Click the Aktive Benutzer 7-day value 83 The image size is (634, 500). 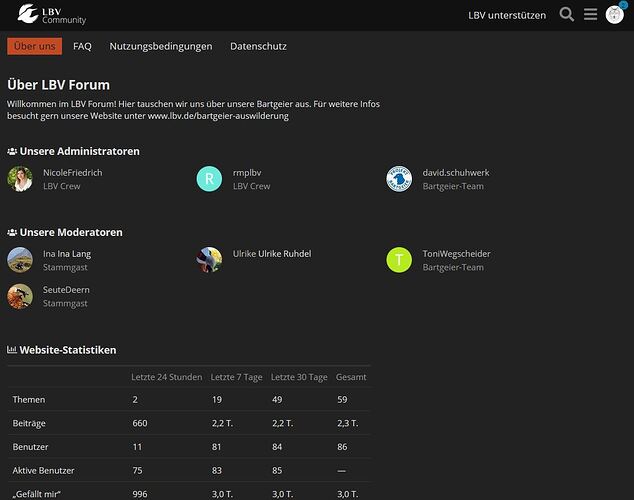(x=217, y=470)
